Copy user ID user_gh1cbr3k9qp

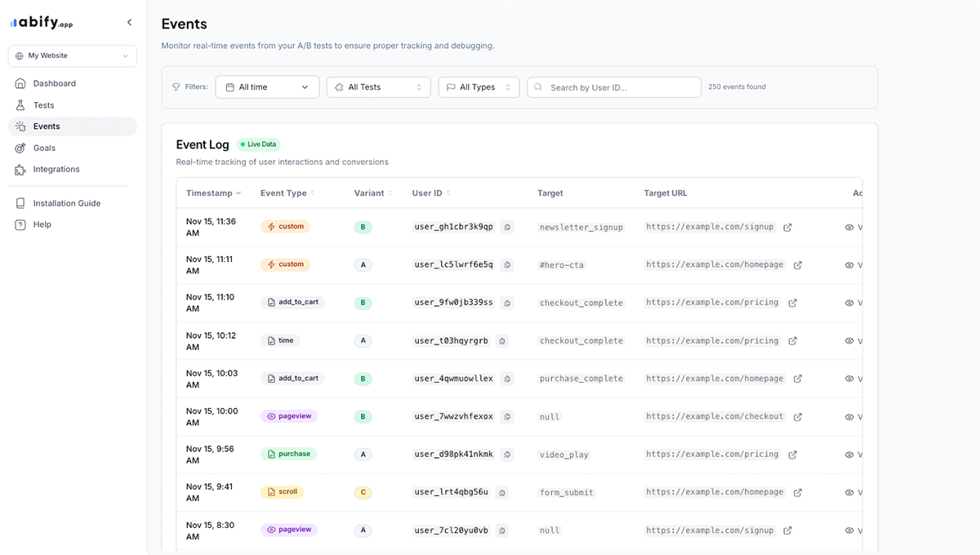tap(507, 227)
